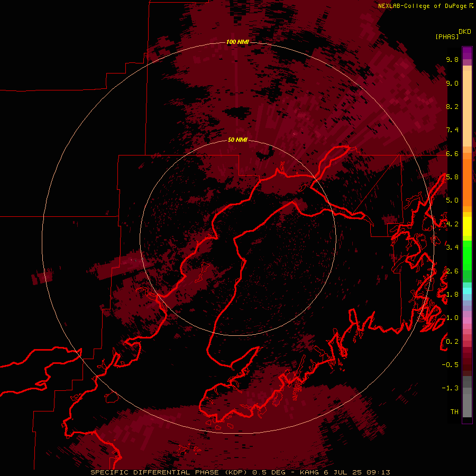Click the 50 NMI range ring label
Viewport: 476px width, 476px height.
(237, 140)
